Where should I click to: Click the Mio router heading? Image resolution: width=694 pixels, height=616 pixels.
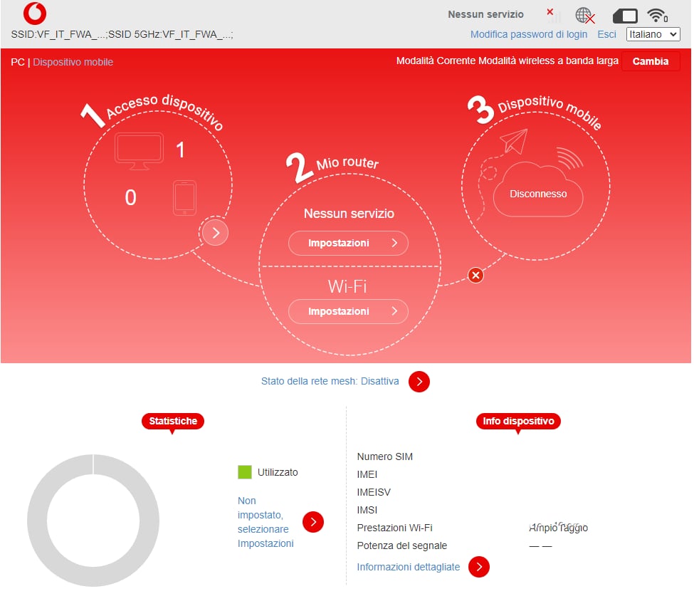coord(347,163)
